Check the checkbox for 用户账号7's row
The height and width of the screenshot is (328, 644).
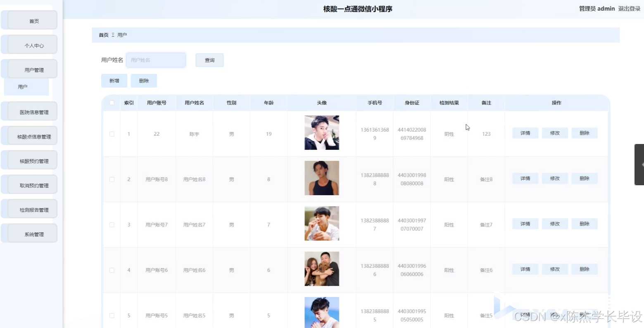click(x=112, y=224)
